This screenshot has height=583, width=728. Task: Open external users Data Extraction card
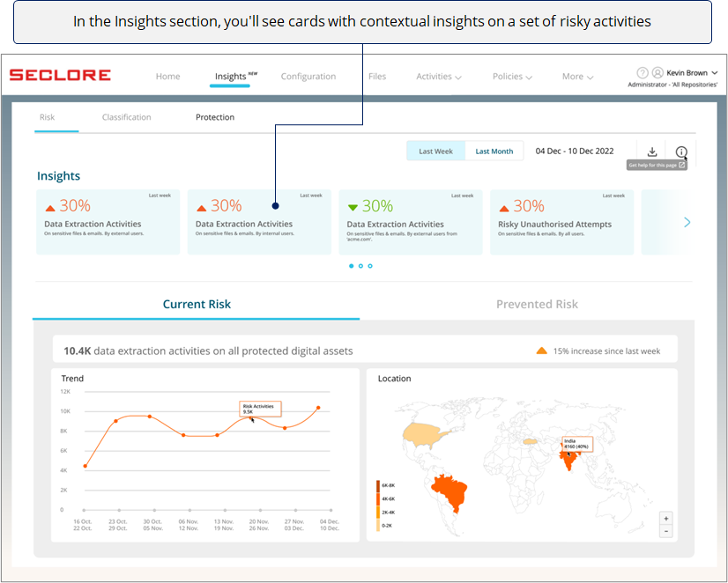(108, 222)
